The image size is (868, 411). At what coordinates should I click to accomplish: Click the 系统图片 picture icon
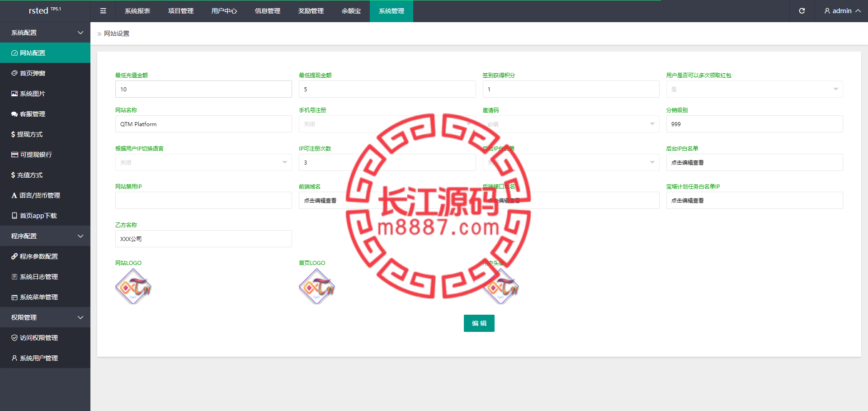click(14, 94)
